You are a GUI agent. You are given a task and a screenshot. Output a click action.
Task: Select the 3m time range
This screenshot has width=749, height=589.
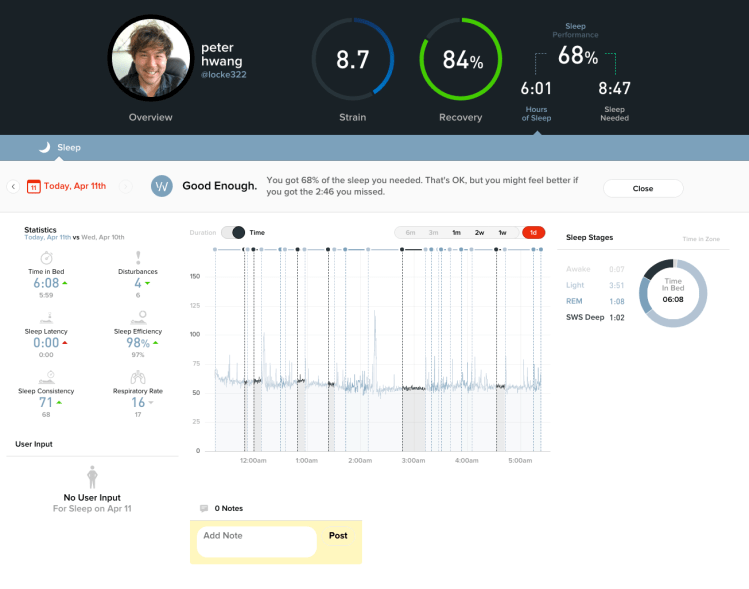[x=433, y=233]
